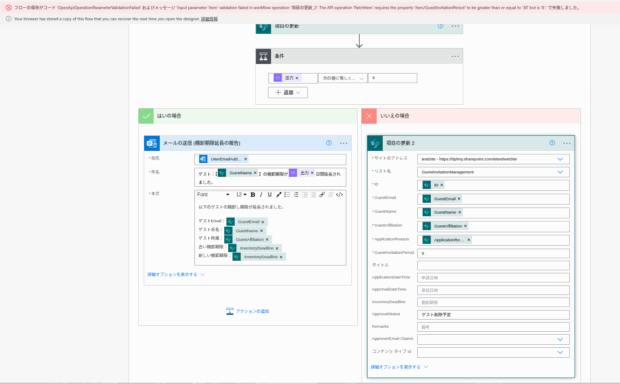The width and height of the screenshot is (620, 384).
Task: Open the リスト名 dropdown
Action: coord(560,172)
